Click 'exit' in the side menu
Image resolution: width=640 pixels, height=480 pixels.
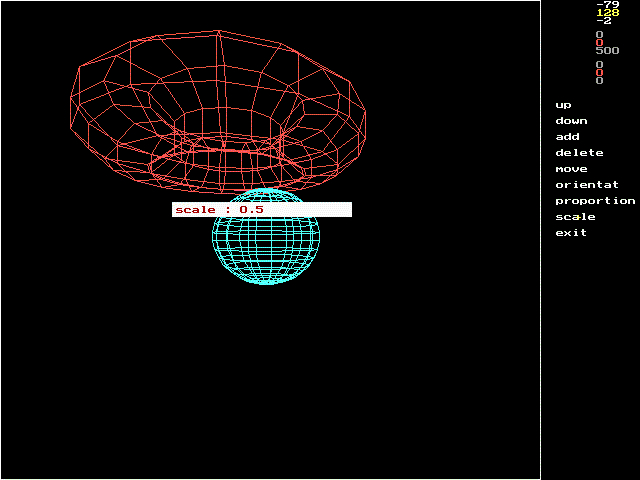point(571,233)
